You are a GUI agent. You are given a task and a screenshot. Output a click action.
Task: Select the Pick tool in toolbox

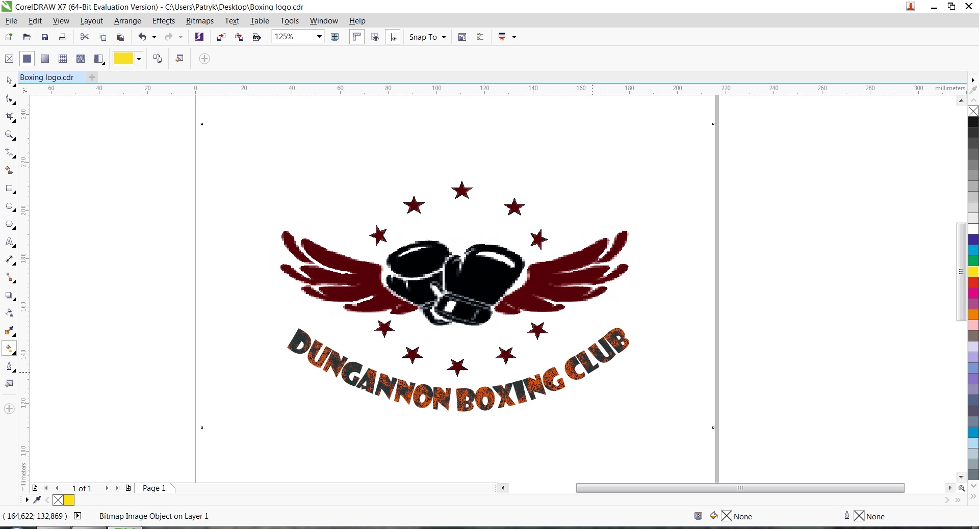click(9, 81)
